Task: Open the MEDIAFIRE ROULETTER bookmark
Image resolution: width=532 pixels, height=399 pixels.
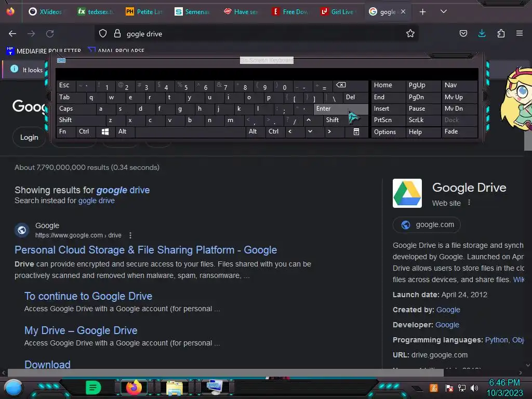Action: tap(44, 51)
